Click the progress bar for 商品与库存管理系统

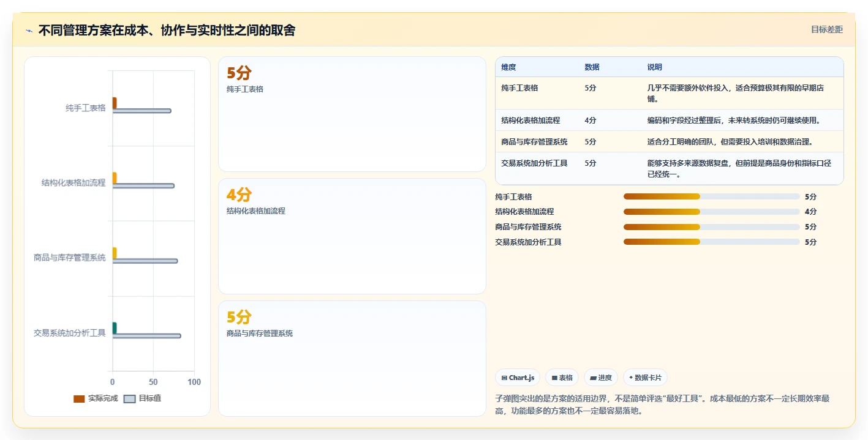[712, 226]
